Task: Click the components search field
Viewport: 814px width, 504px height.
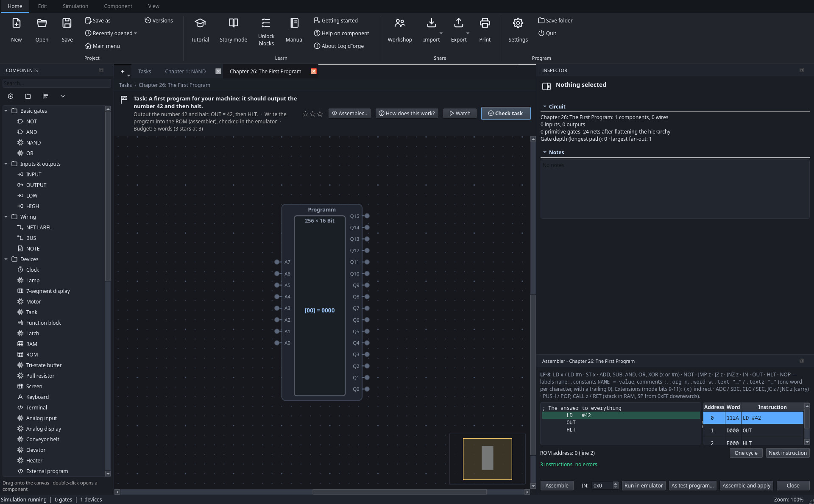Action: [56, 83]
